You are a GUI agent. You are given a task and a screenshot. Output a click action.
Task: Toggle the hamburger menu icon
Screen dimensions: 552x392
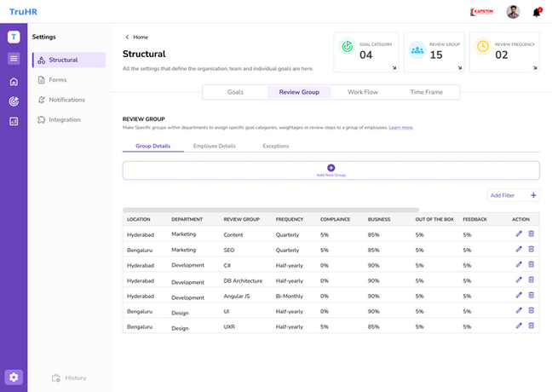[x=14, y=58]
